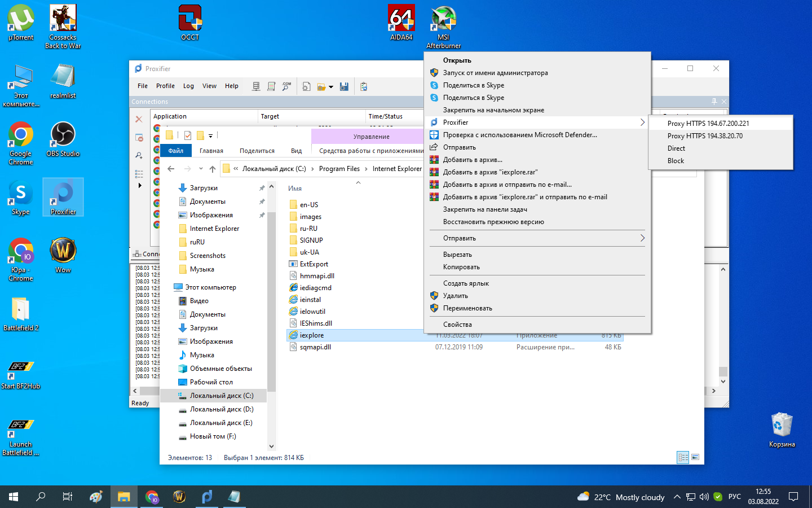This screenshot has width=812, height=508.
Task: Choose Proxy HTTPS 194.67.200.221 from submenu
Action: [x=708, y=124]
